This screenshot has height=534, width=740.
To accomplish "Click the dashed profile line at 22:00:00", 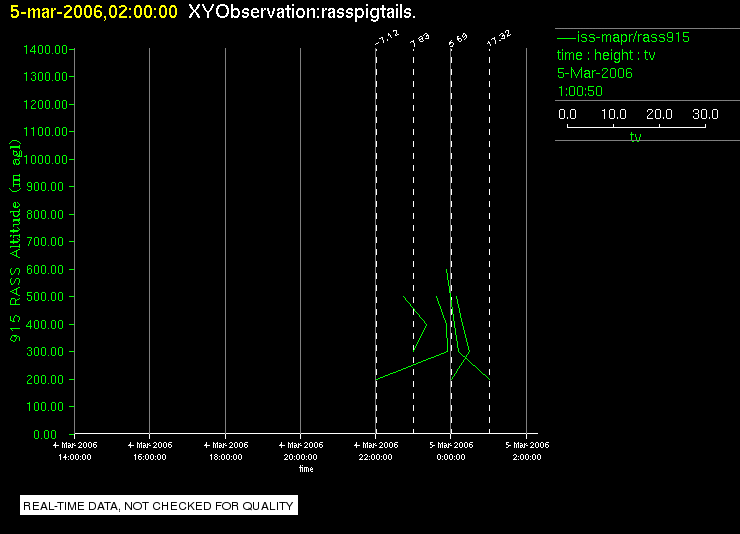I will 376,241.
